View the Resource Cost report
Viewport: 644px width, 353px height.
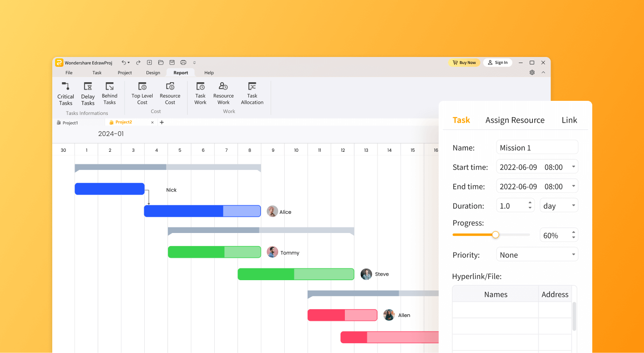(170, 93)
